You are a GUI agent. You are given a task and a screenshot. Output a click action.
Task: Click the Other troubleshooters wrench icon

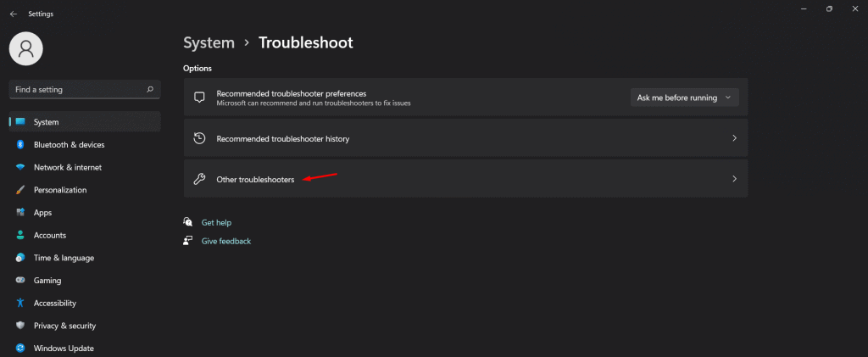(199, 179)
